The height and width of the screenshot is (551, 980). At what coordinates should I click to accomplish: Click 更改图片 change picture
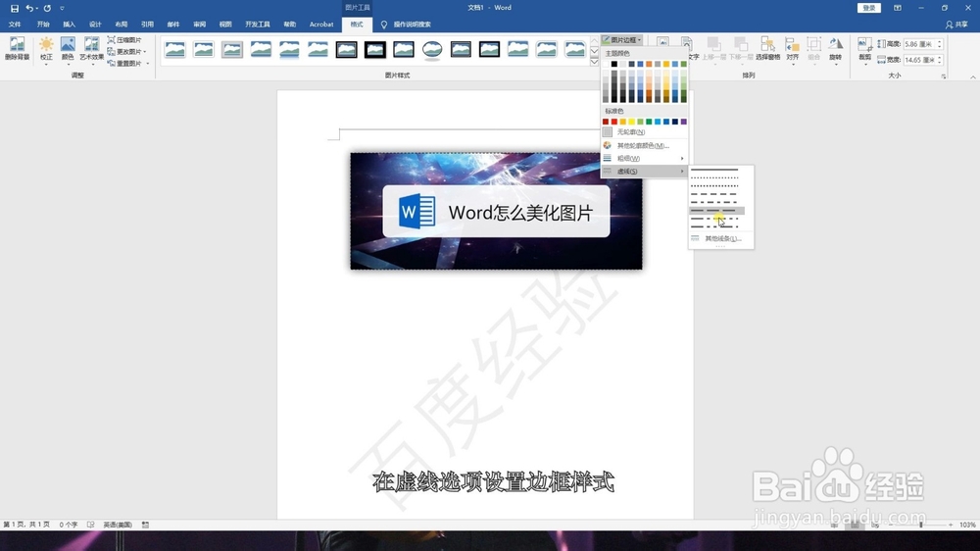tap(124, 51)
